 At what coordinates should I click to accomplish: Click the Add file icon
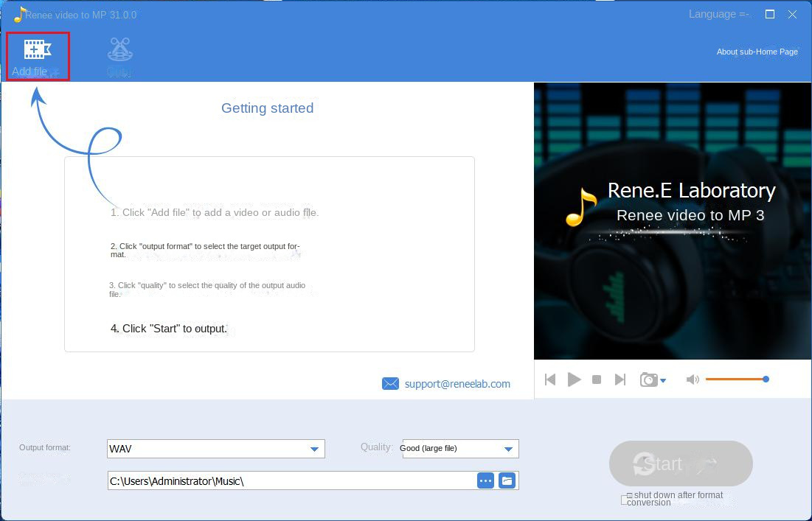(x=35, y=52)
